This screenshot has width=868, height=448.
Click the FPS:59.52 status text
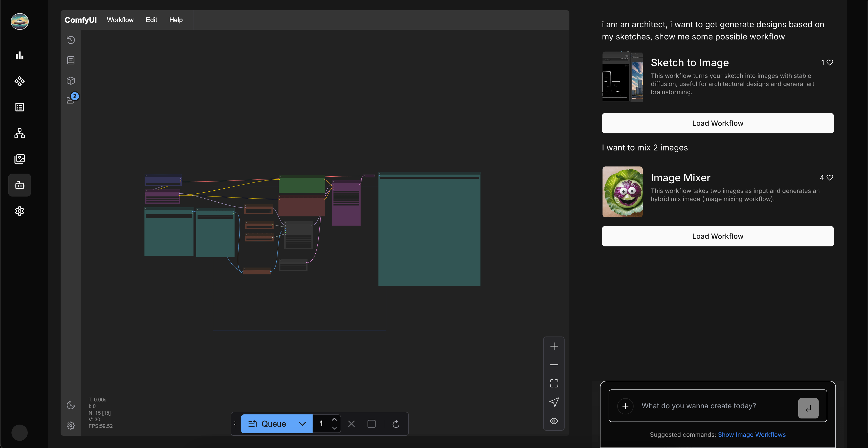100,426
